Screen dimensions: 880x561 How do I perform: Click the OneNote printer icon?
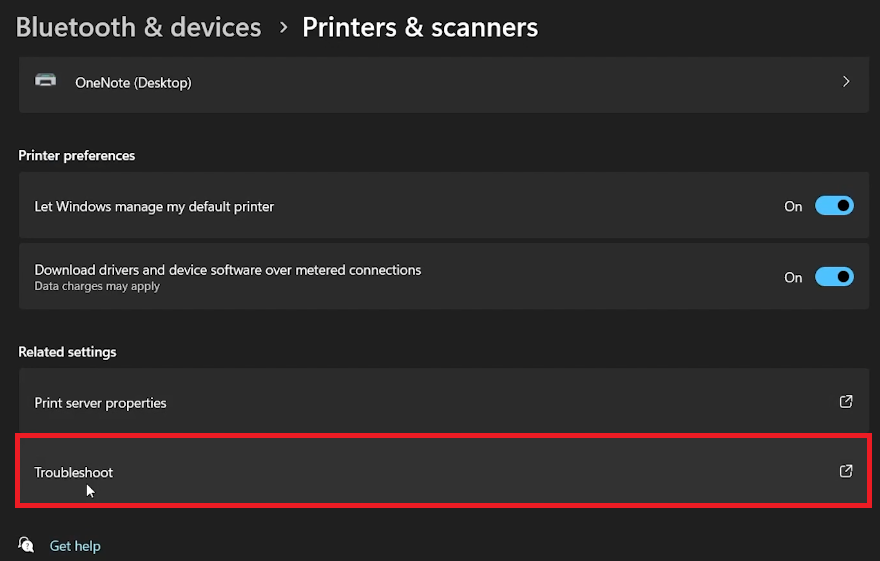[46, 81]
